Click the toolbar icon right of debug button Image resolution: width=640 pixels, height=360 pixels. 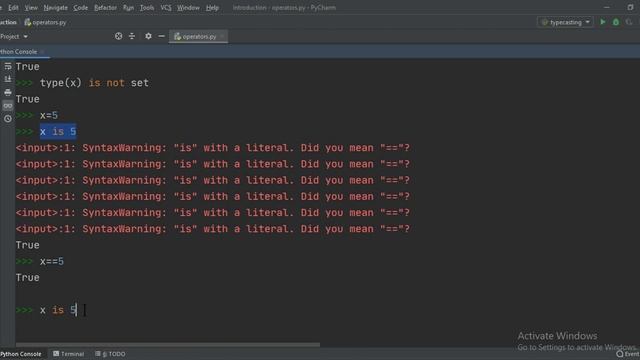(x=629, y=22)
